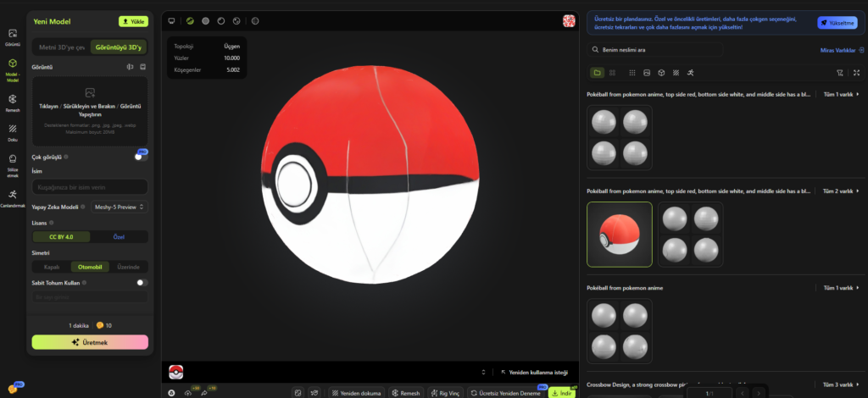Set Simetri to Kapalı
This screenshot has width=868, height=398.
tap(52, 267)
